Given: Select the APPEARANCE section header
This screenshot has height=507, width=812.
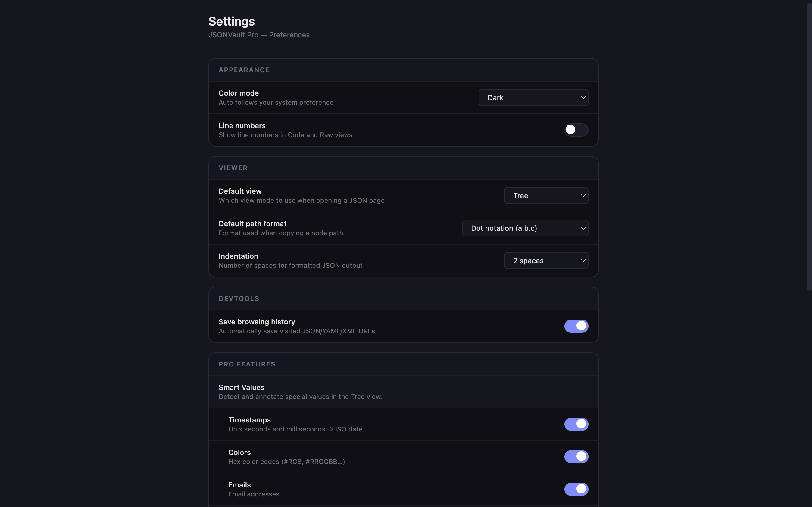Looking at the screenshot, I should [x=244, y=70].
